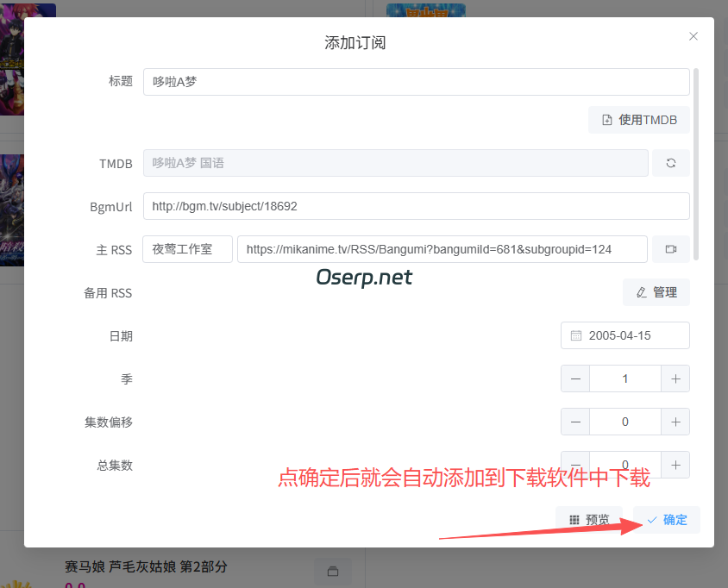Click the BgmUrl field with bgm.tv link
728x588 pixels.
tap(417, 206)
